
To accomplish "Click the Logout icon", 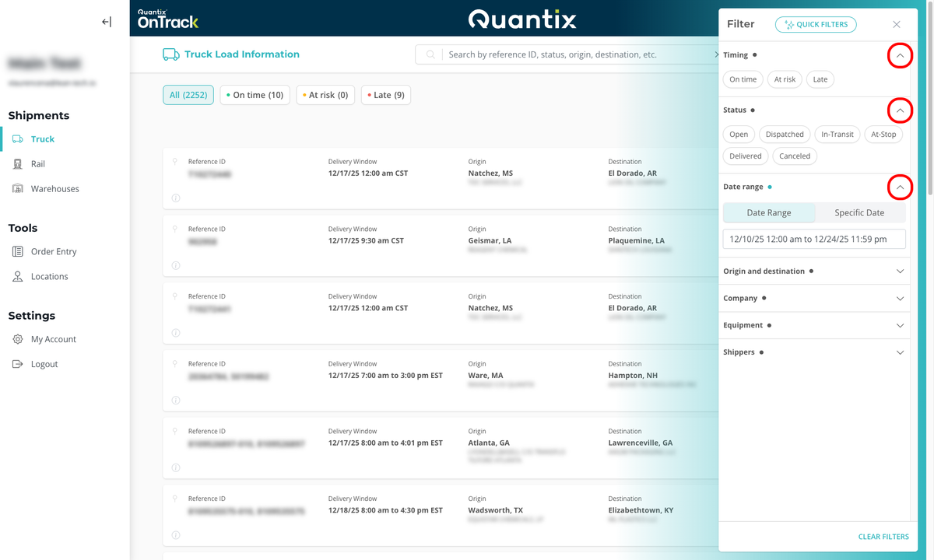I will pos(18,365).
